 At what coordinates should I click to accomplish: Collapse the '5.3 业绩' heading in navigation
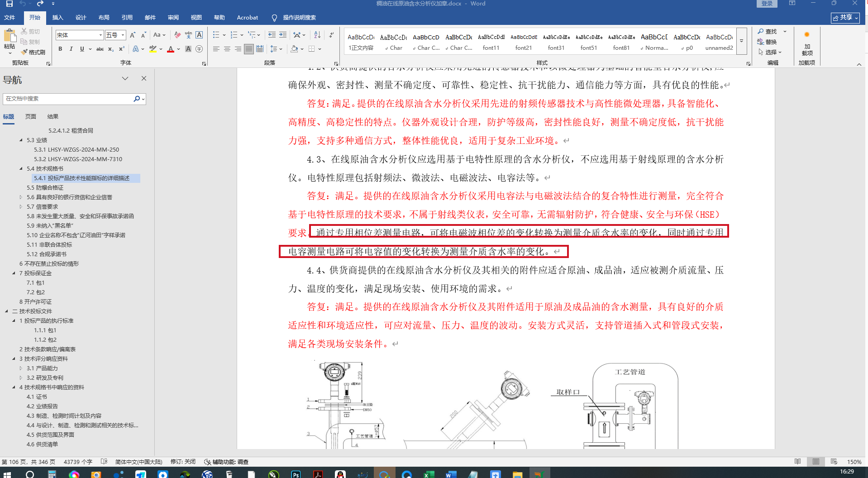[21, 140]
